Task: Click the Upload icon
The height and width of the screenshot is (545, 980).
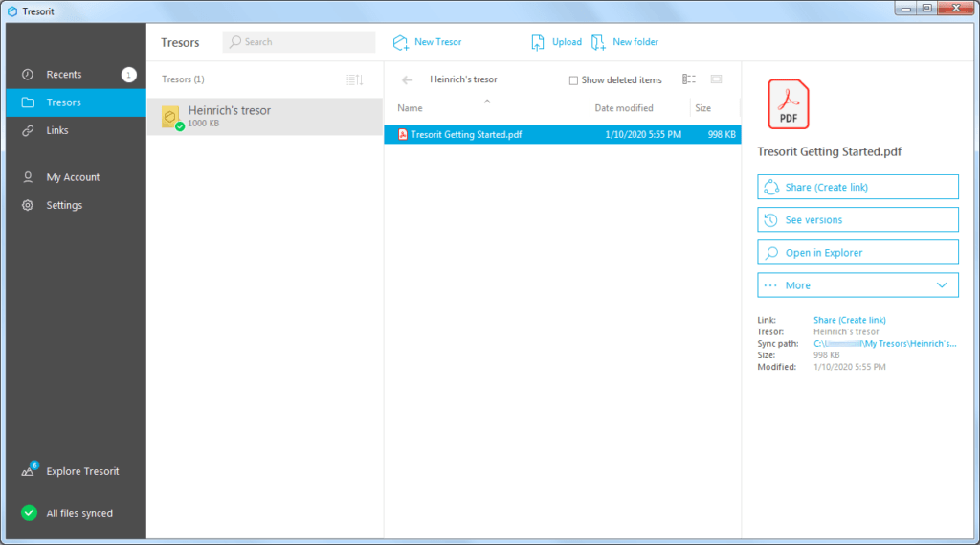Action: 538,42
